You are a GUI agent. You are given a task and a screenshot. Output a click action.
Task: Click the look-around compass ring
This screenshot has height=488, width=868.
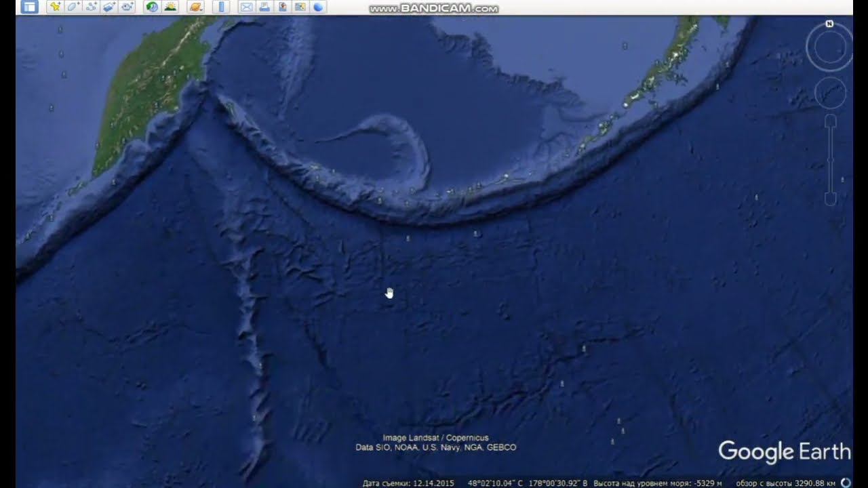coord(829,47)
